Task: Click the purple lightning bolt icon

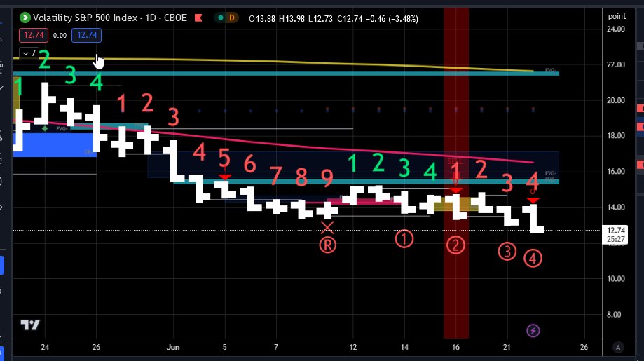Action: point(533,330)
